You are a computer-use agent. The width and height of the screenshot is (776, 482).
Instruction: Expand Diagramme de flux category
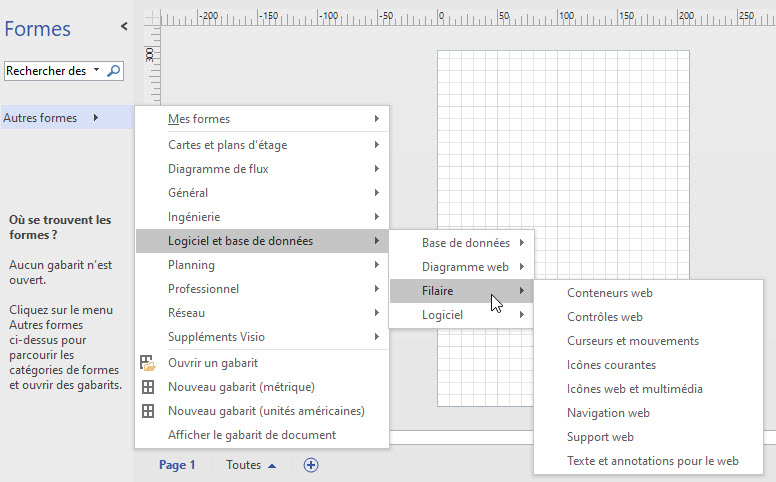tap(262, 169)
